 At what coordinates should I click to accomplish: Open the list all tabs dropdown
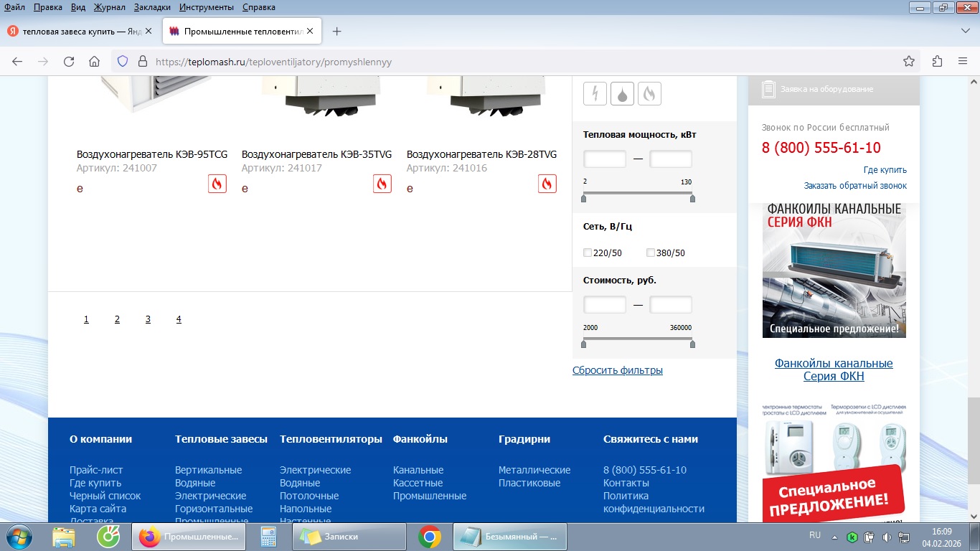pos(965,32)
